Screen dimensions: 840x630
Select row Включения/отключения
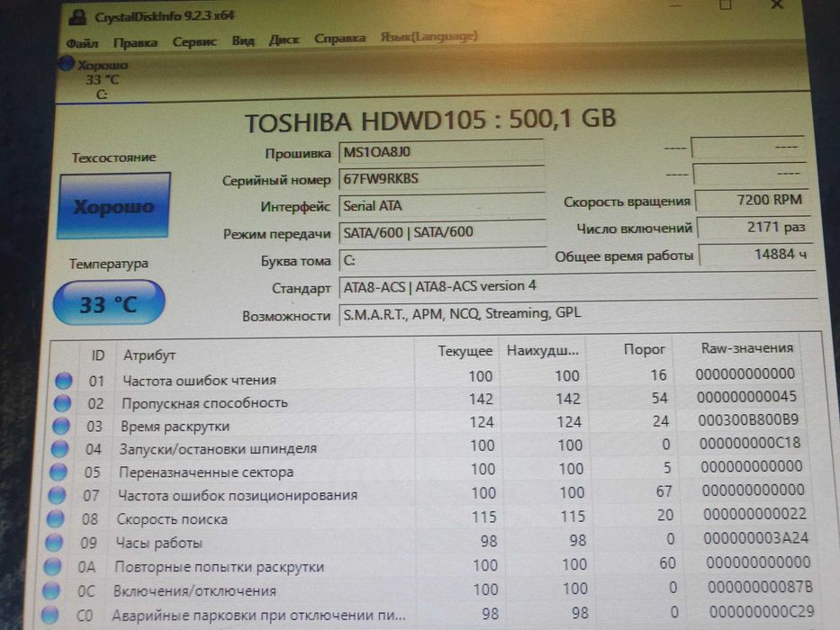coord(429,589)
